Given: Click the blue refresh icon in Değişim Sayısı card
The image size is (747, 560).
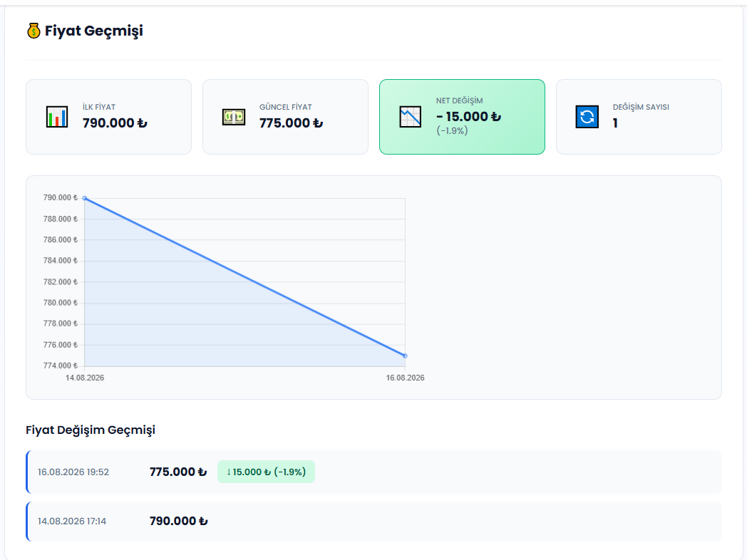Looking at the screenshot, I should click(587, 117).
